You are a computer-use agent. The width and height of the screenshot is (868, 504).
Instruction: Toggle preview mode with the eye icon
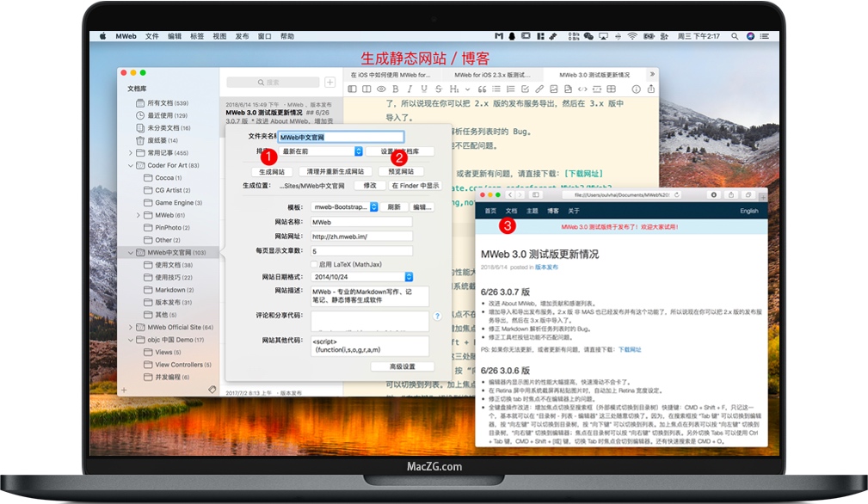point(381,90)
